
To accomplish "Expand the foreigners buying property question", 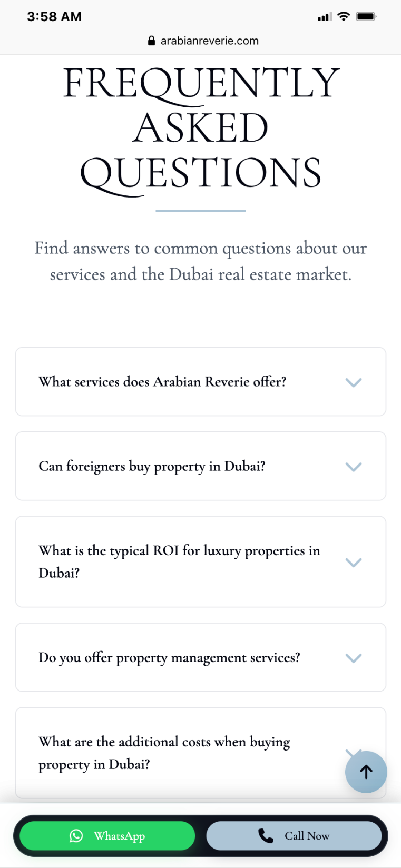I will 200,466.
